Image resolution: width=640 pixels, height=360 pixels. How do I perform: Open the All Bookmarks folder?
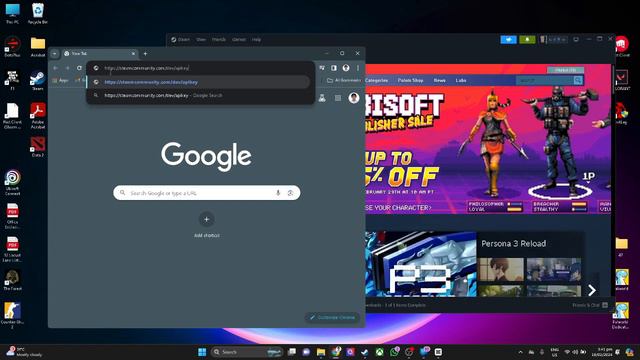(x=344, y=80)
